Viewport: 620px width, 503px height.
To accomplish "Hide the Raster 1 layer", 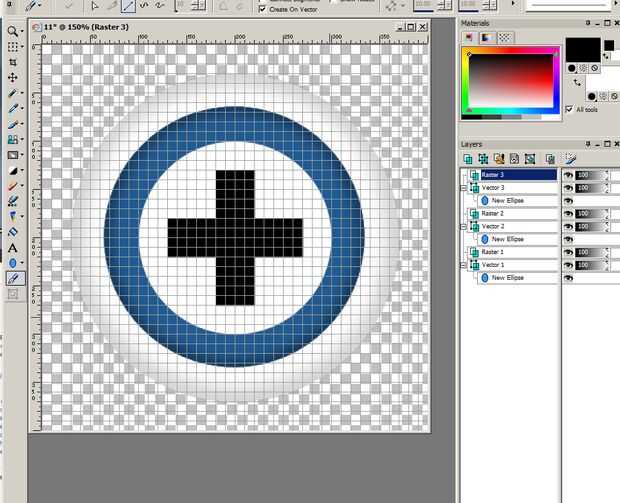I will pyautogui.click(x=568, y=252).
